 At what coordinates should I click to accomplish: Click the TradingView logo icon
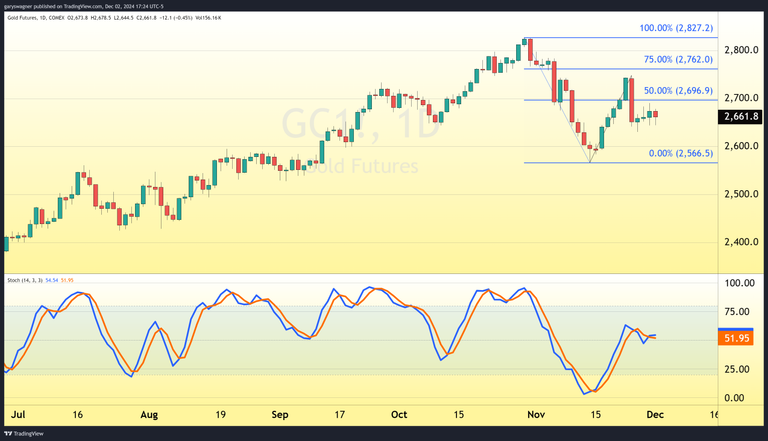9,434
